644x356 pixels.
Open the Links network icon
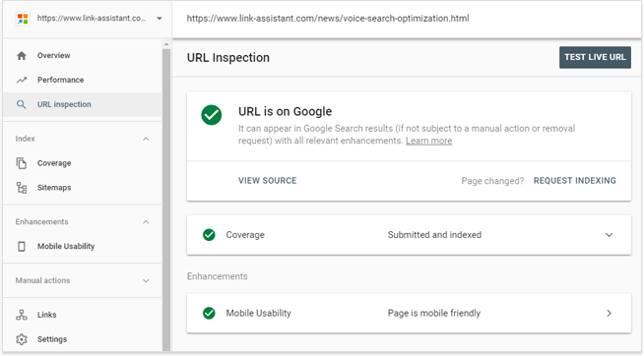click(x=22, y=315)
